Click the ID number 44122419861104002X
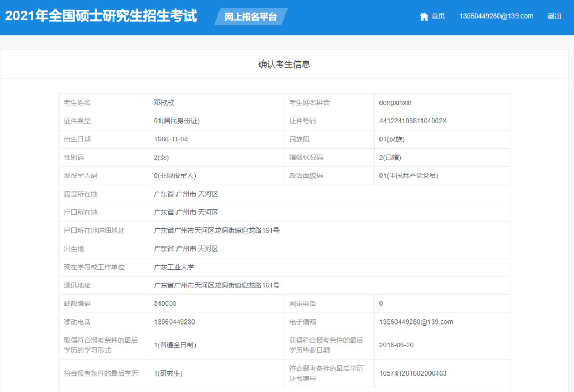The width and height of the screenshot is (574, 392). pyautogui.click(x=413, y=121)
